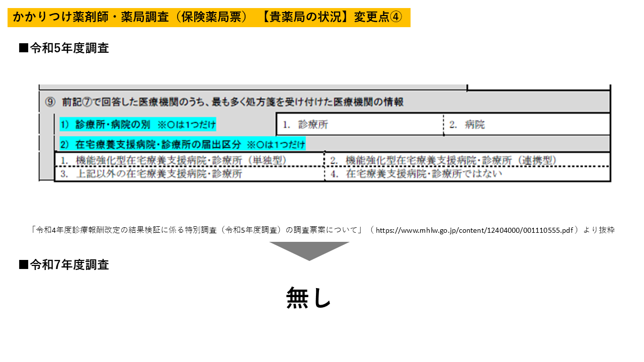Click the circled number ⑨ marker

50,102
